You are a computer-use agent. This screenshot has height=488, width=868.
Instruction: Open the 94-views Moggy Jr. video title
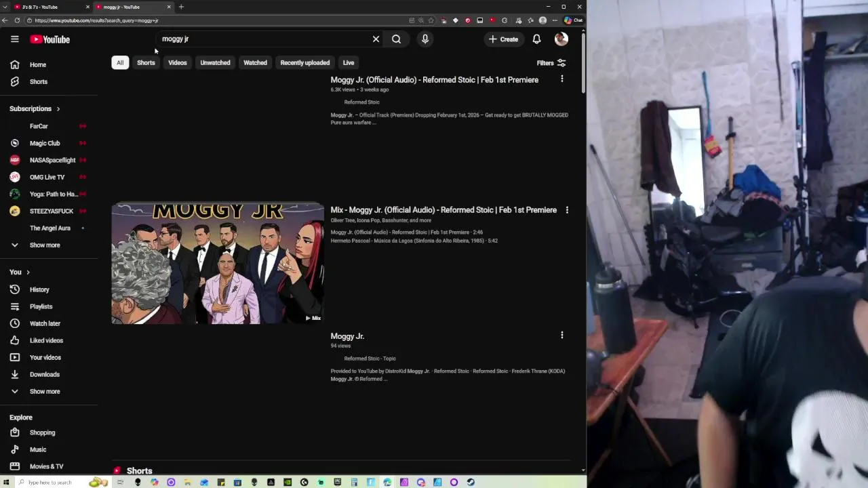[x=347, y=336]
